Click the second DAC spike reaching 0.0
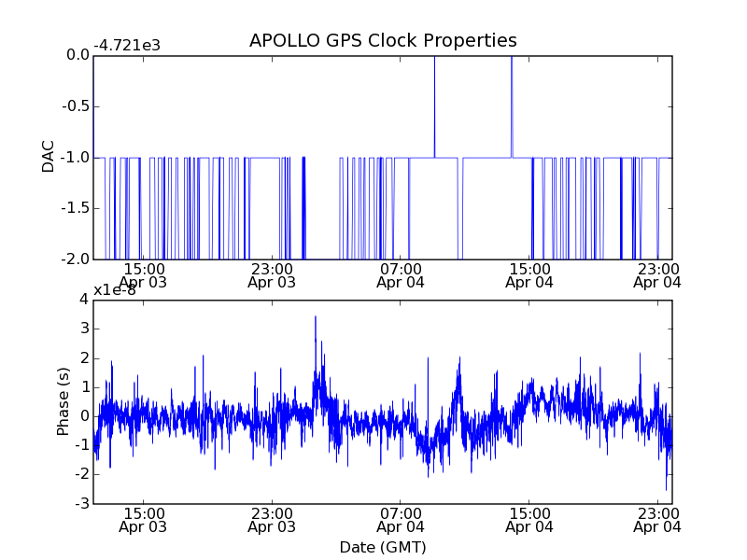Image resolution: width=747 pixels, height=560 pixels. pyautogui.click(x=512, y=106)
